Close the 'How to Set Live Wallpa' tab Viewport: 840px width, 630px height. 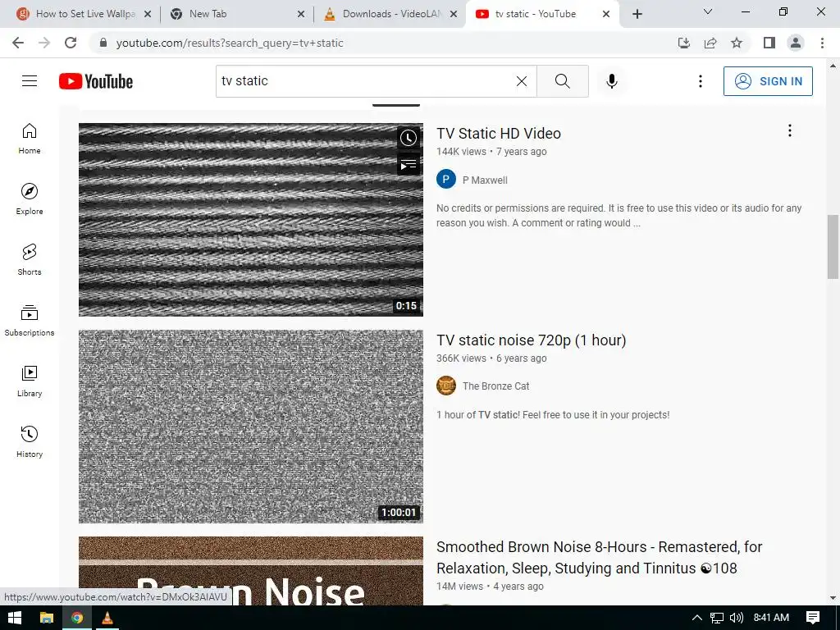(x=148, y=15)
